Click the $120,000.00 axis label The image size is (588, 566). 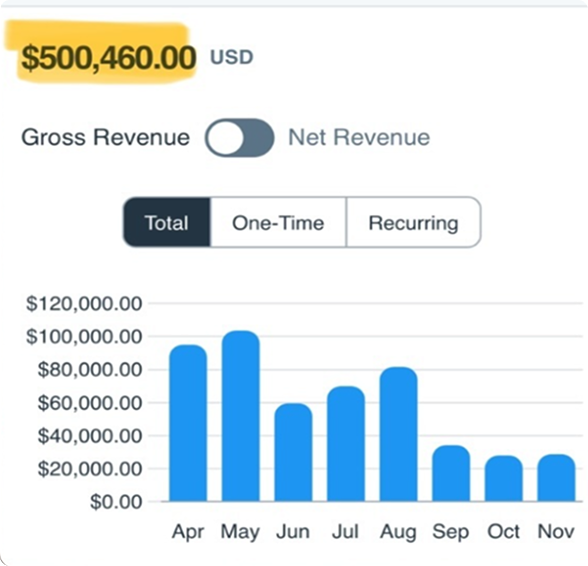(84, 303)
